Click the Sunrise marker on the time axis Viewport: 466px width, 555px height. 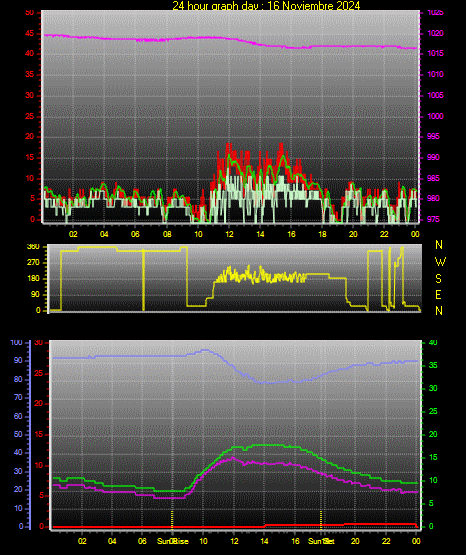point(173,541)
